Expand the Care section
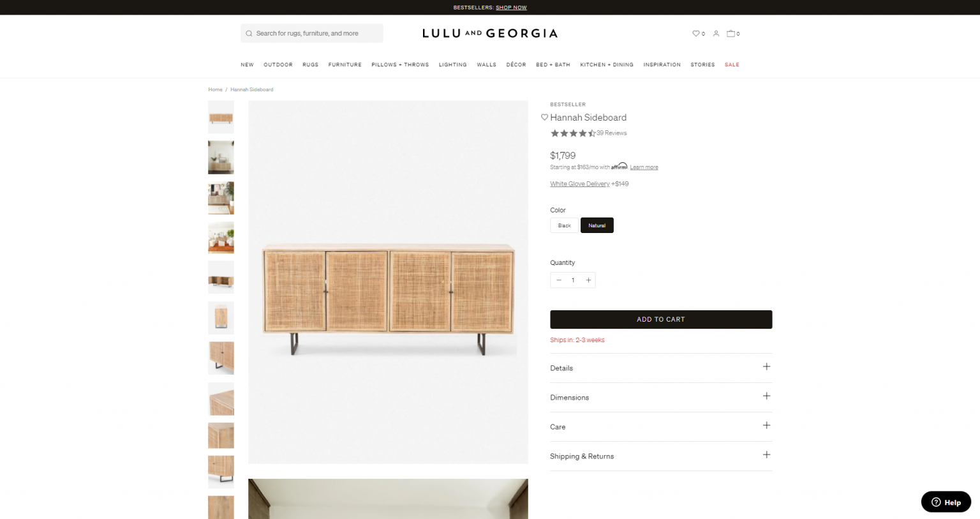 pyautogui.click(x=661, y=426)
